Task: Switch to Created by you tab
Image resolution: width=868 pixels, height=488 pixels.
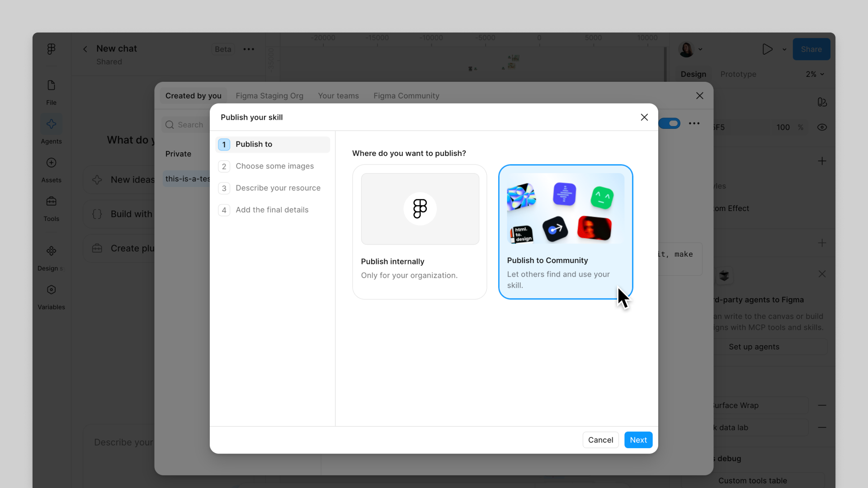Action: pos(193,96)
